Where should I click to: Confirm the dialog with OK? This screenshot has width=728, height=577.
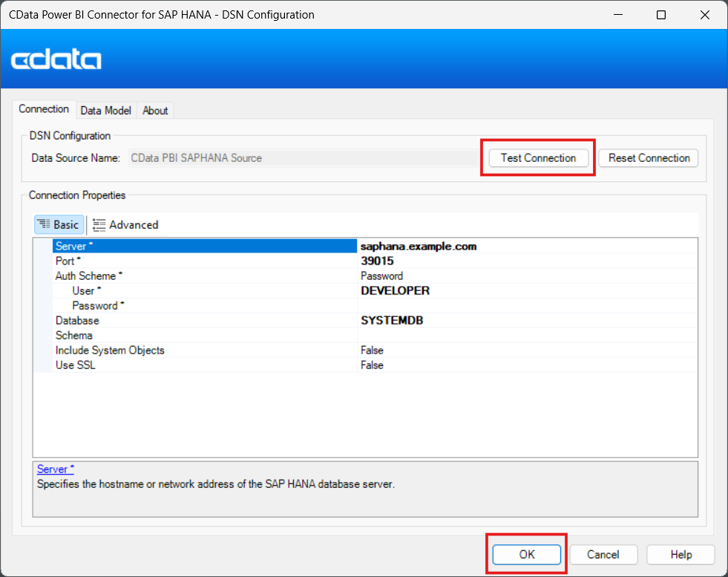tap(526, 554)
